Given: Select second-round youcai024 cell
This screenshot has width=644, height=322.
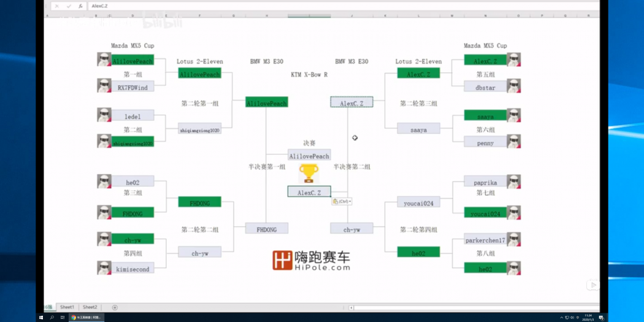Looking at the screenshot, I should (418, 202).
